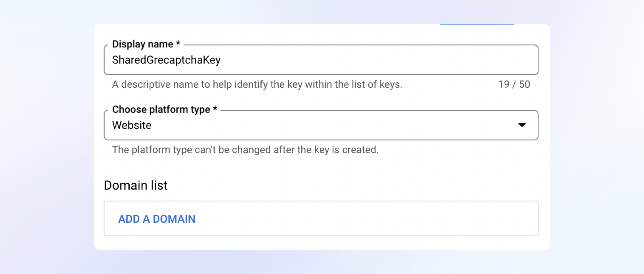
Task: Click the "19 / 50" character counter
Action: (514, 84)
